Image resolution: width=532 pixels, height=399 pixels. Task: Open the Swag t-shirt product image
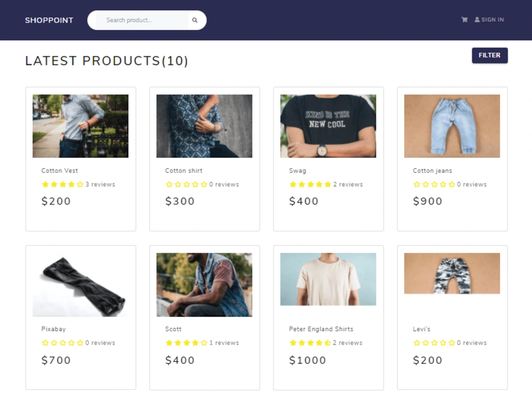pyautogui.click(x=328, y=126)
